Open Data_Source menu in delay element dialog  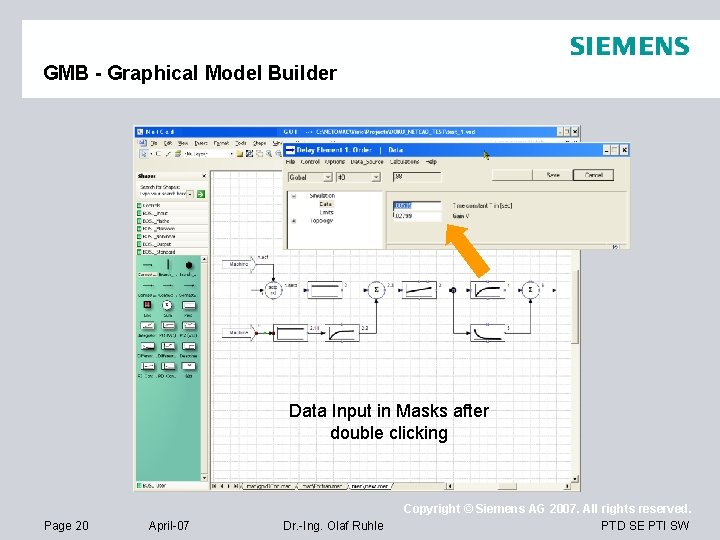(x=367, y=162)
